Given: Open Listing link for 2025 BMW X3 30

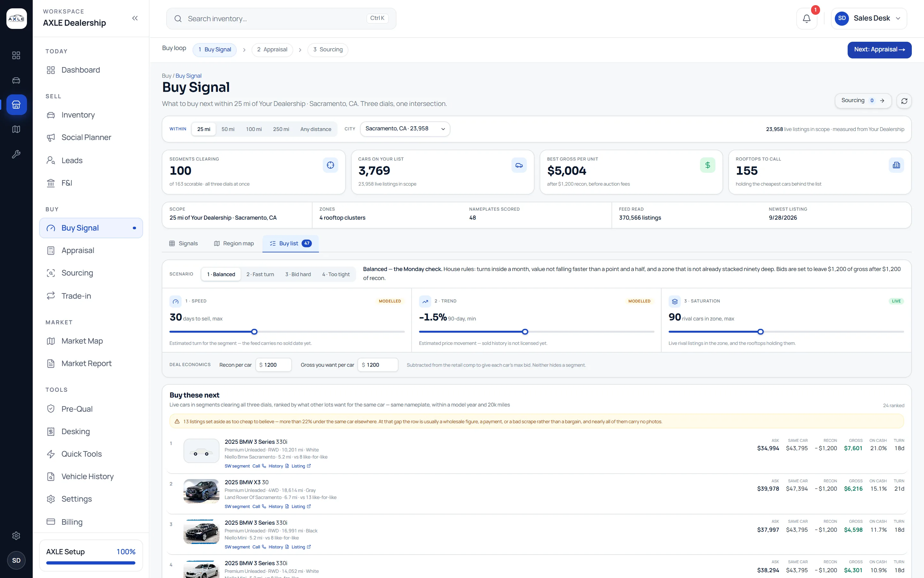Looking at the screenshot, I should click(x=301, y=506).
